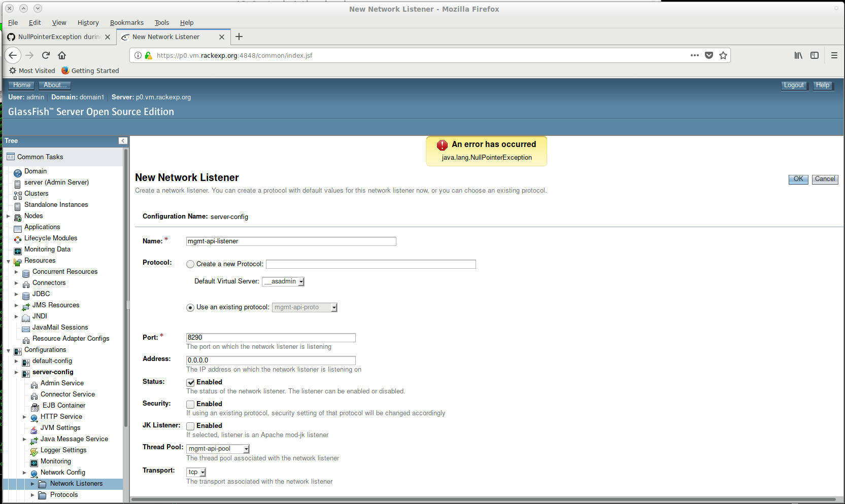Click the About... button

(x=55, y=85)
